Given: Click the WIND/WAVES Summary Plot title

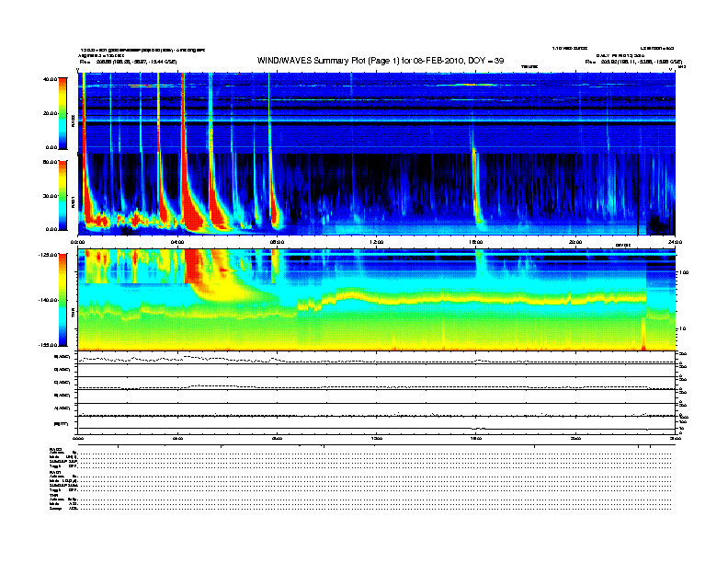Looking at the screenshot, I should [381, 61].
